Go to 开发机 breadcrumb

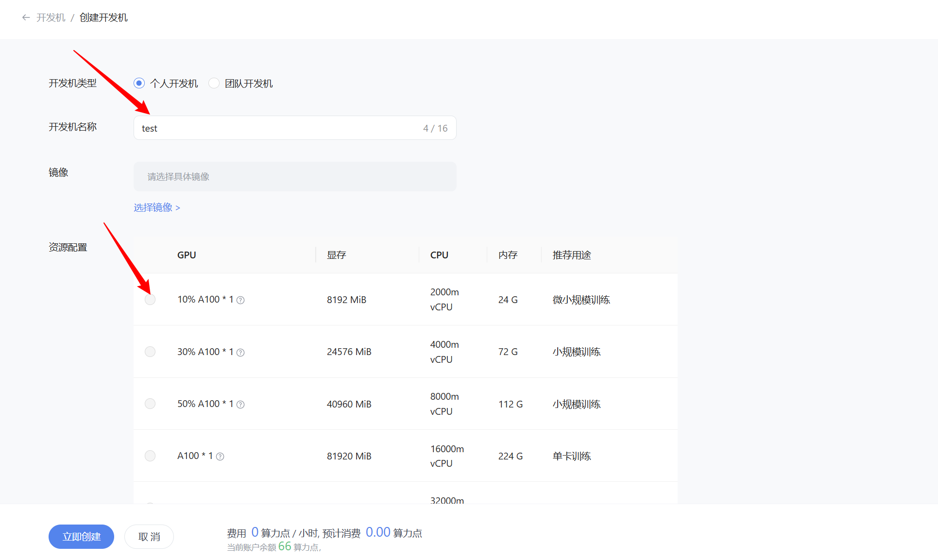[x=51, y=17]
